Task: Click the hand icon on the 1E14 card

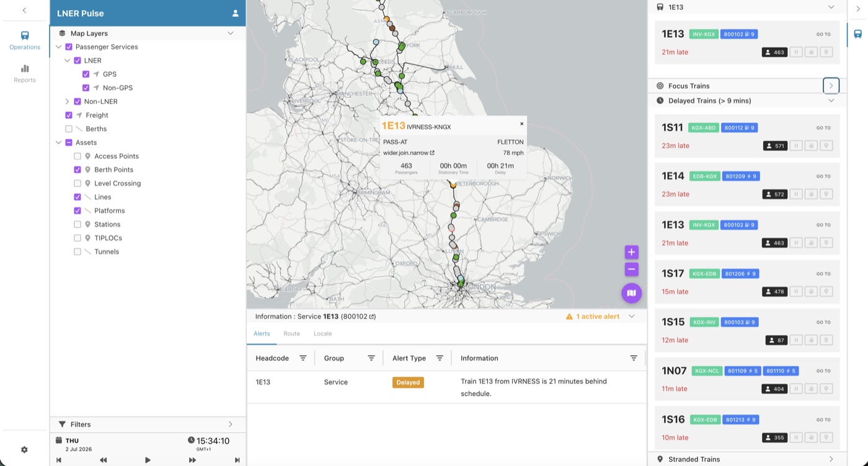Action: pos(811,195)
